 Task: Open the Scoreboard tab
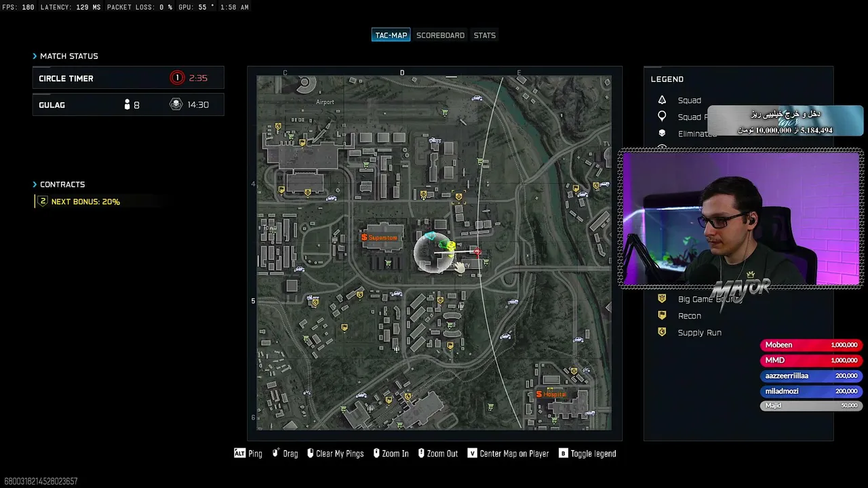tap(441, 35)
